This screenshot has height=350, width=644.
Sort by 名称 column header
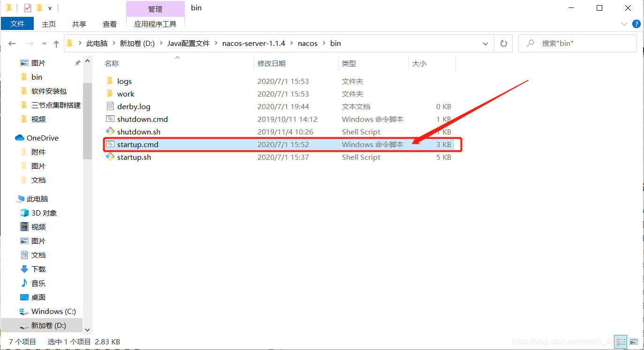click(x=112, y=64)
